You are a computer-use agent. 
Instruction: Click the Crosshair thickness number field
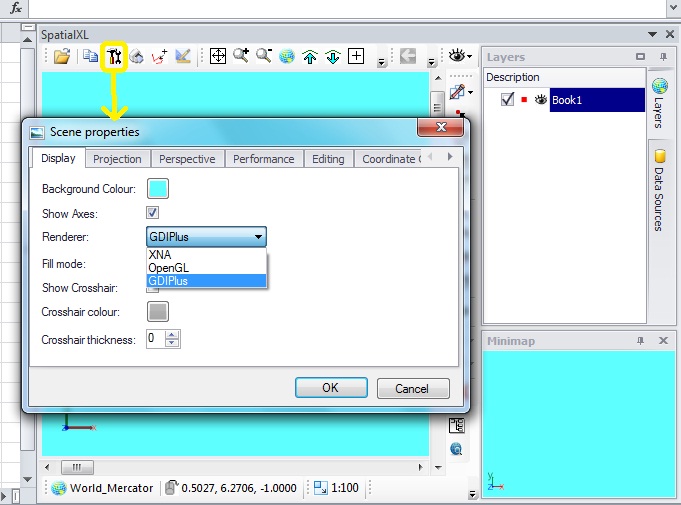click(155, 339)
